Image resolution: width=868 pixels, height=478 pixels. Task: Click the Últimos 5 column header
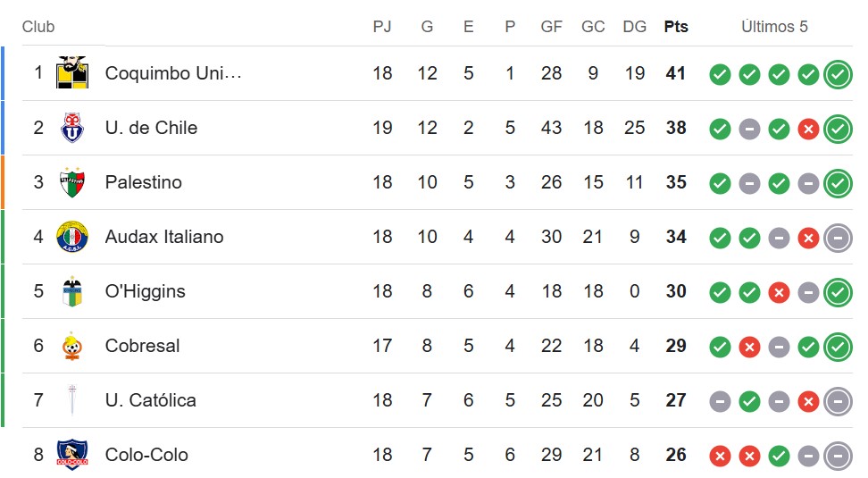pos(774,27)
